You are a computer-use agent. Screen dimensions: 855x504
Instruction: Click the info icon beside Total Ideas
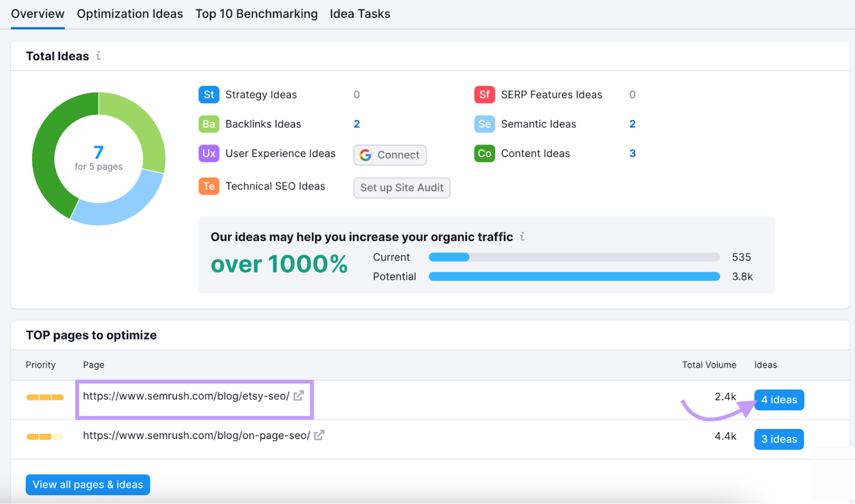pyautogui.click(x=98, y=56)
